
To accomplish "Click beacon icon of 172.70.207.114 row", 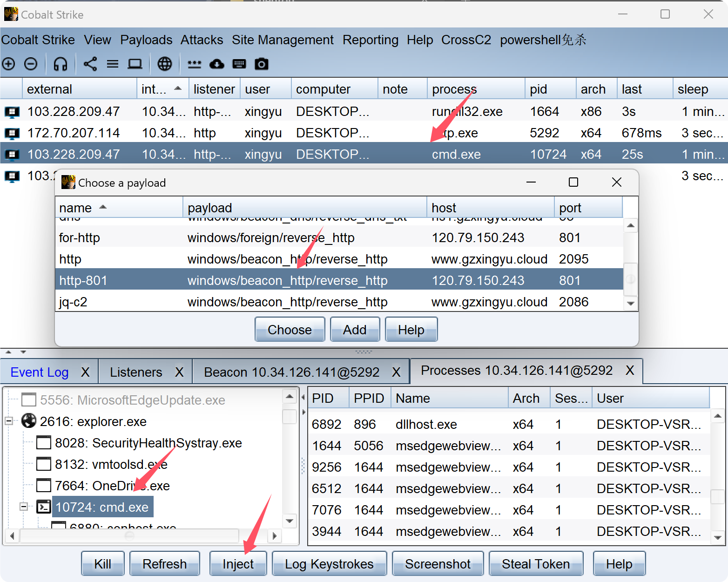I will click(12, 133).
